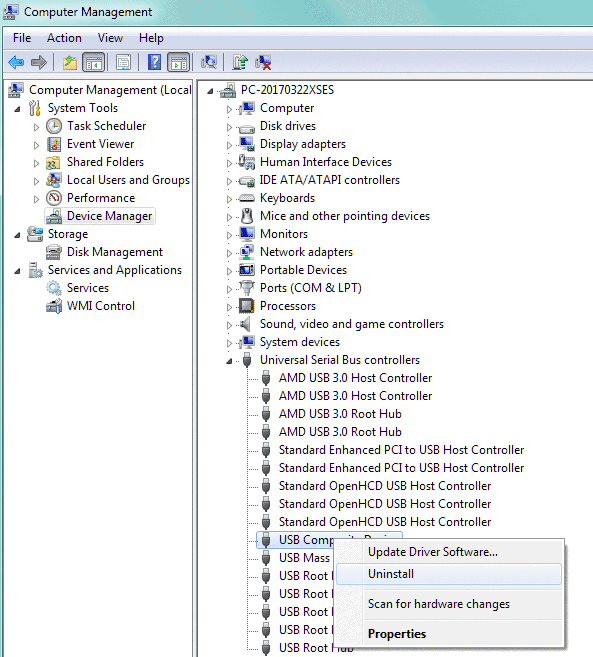Screen dimensions: 593x657
Task: Click the Mice and other pointing devices icon
Action: (x=247, y=216)
